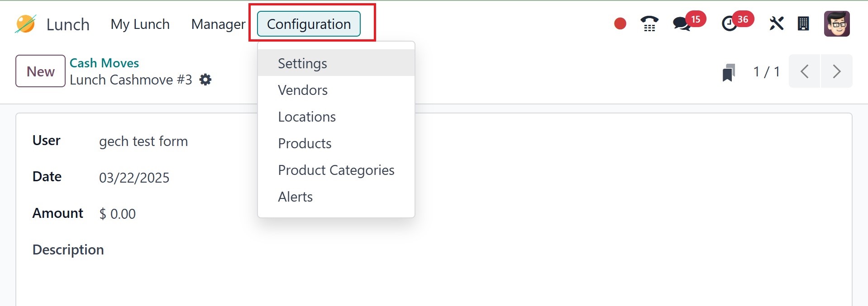Click the red recording indicator icon
868x306 pixels.
point(620,24)
